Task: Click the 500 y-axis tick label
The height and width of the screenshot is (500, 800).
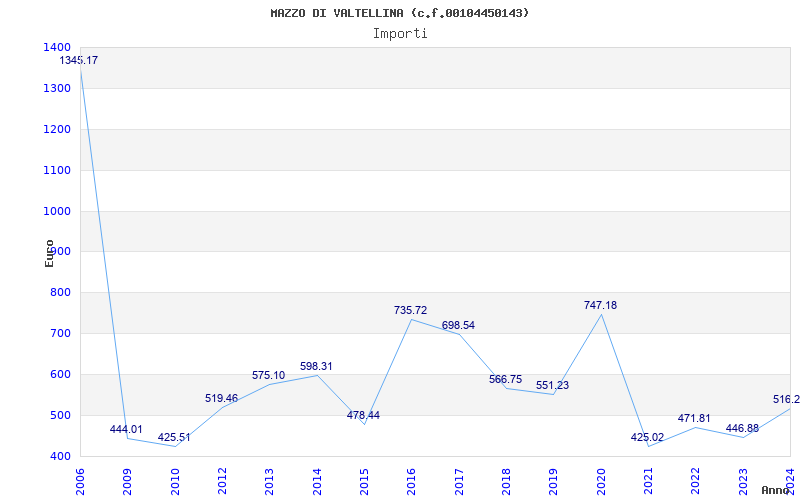Action: click(x=61, y=415)
